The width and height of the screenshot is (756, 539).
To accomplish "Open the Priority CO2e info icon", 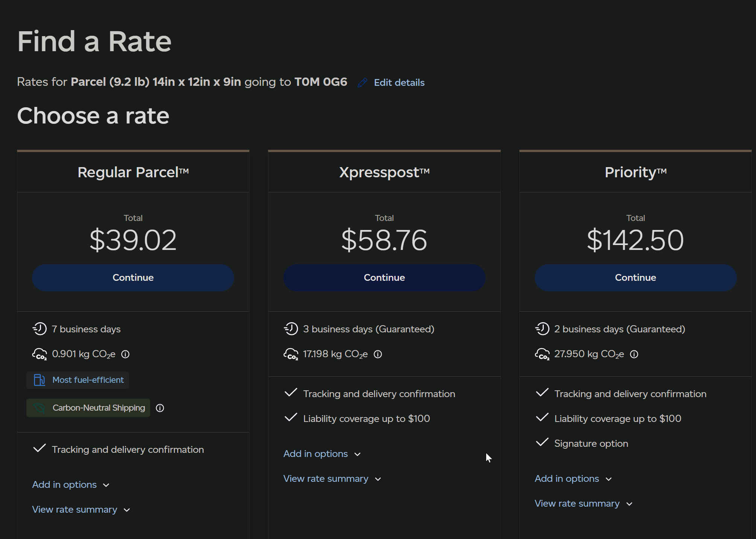I will (x=634, y=354).
